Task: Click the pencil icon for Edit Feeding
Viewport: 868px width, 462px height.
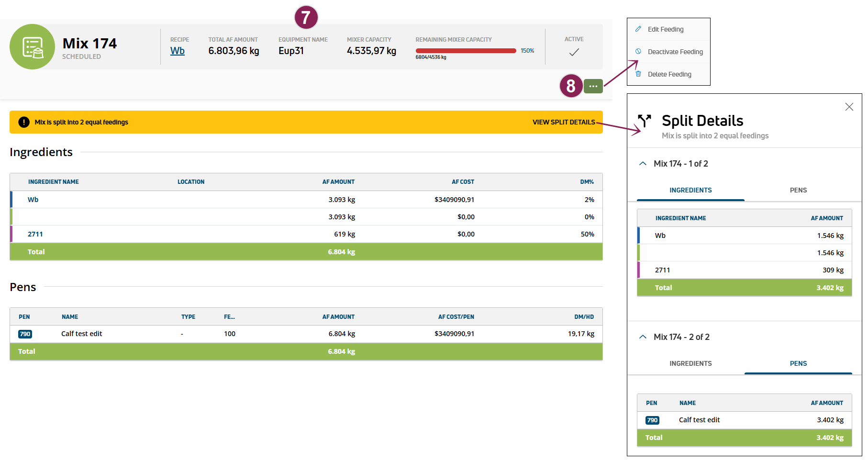Action: [638, 29]
